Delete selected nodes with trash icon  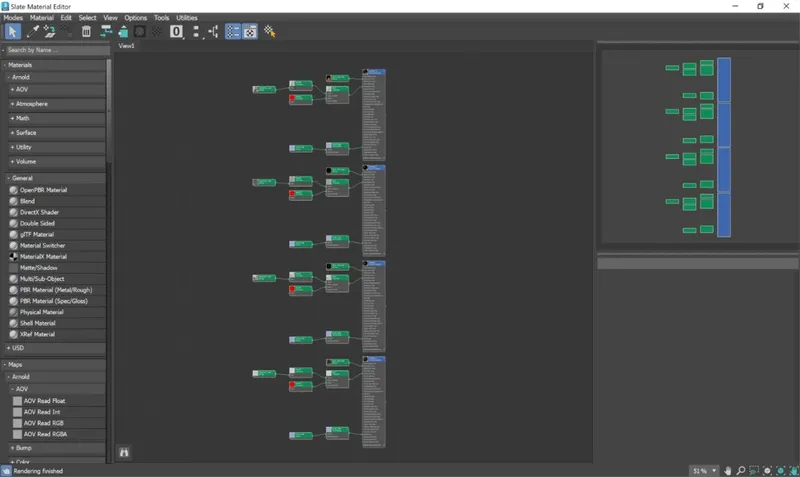tap(86, 32)
